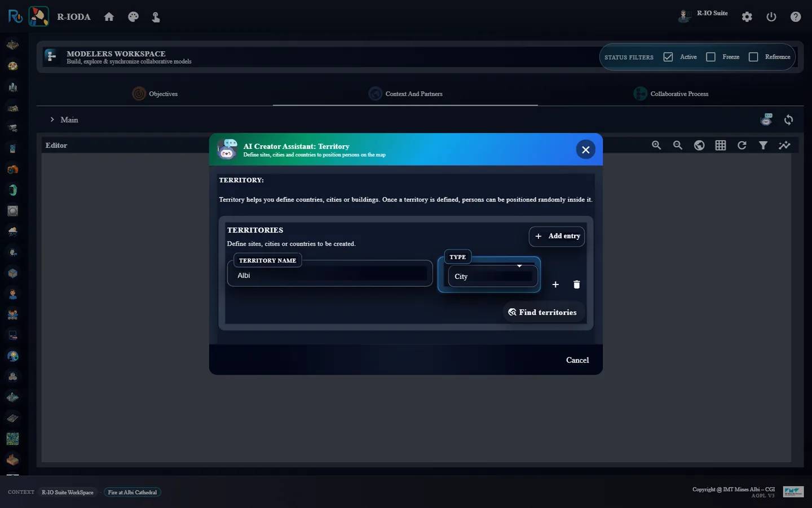Refresh the editor view
Viewport: 812px width, 508px height.
pos(742,146)
